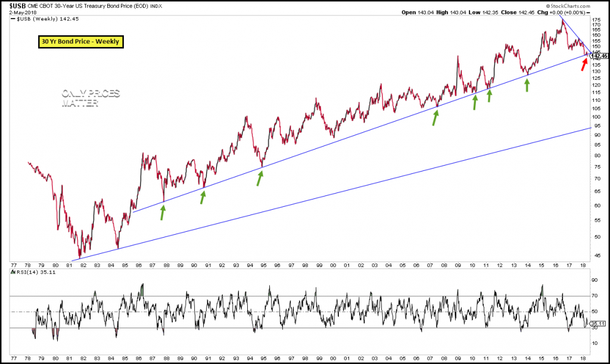This screenshot has width=610, height=364.
Task: Select the green arrow above 2014
Action: pyautogui.click(x=527, y=85)
